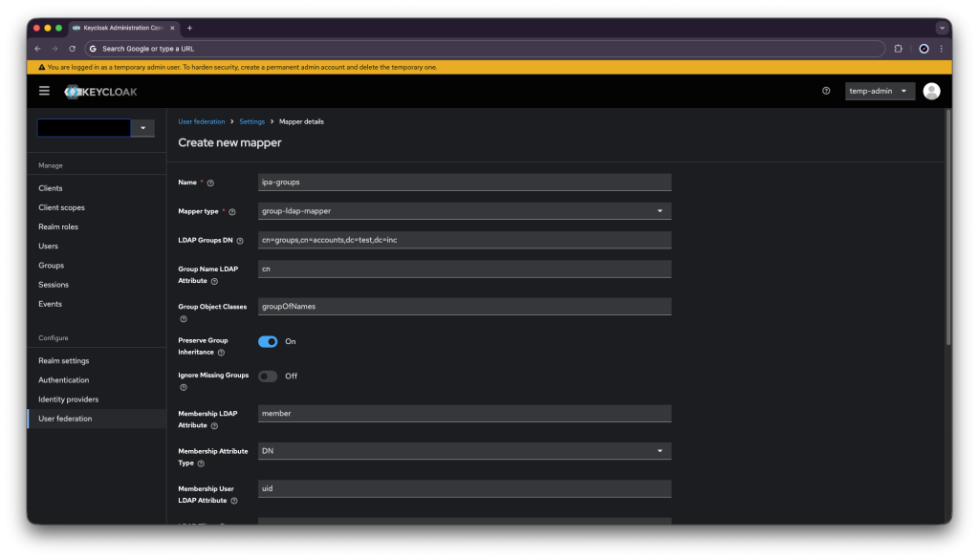The height and width of the screenshot is (560, 979).
Task: Open the help question mark icon in the header
Action: coord(826,91)
